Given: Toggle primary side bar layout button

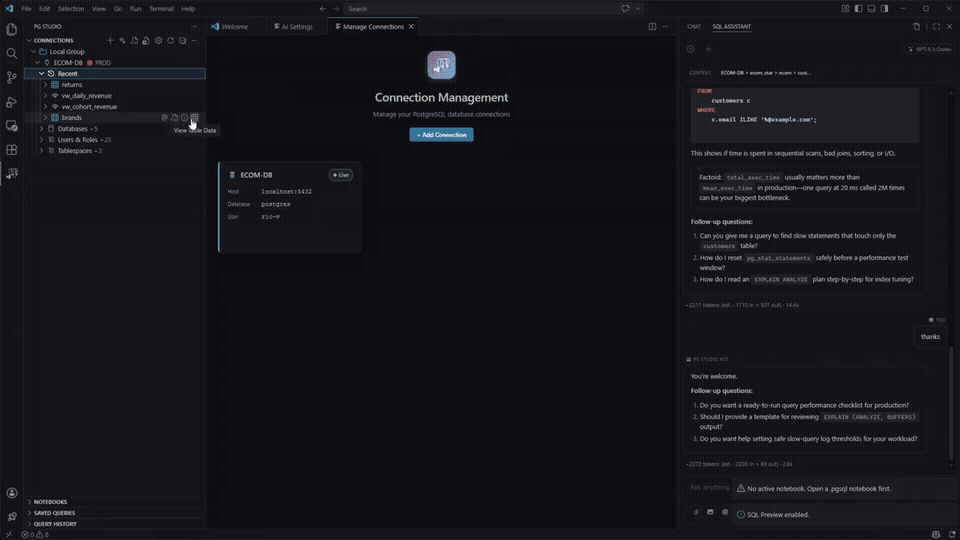Looking at the screenshot, I should [x=858, y=9].
